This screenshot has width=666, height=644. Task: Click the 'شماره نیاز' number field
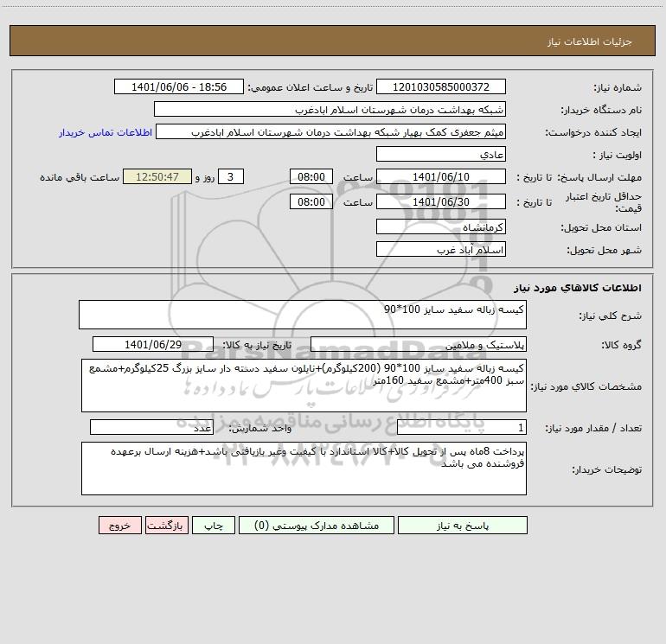[441, 87]
